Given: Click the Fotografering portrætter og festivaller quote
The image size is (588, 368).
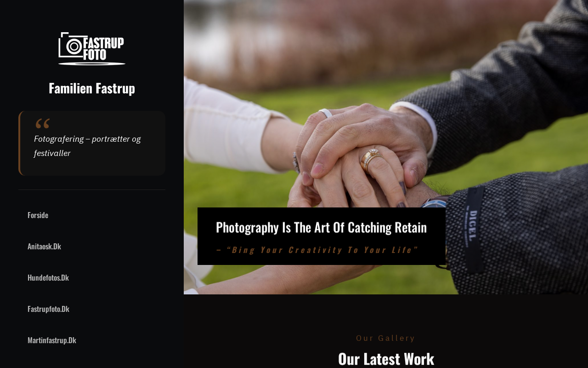Looking at the screenshot, I should coord(87,146).
